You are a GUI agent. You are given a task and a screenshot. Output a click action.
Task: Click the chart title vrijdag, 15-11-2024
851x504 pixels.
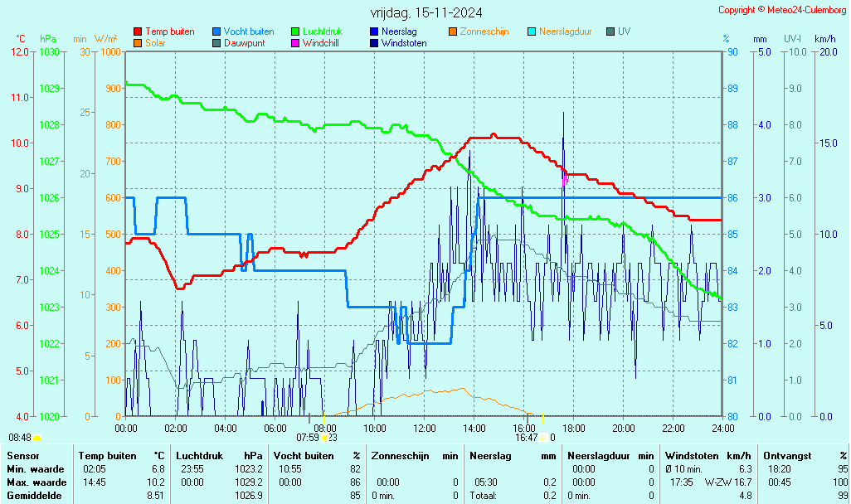click(426, 12)
